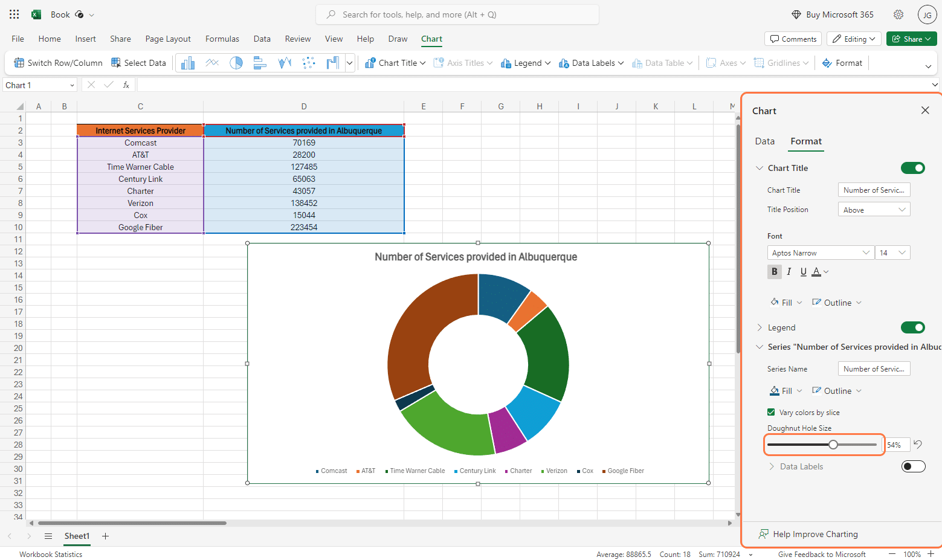The width and height of the screenshot is (942, 560).
Task: Collapse the Chart Title section
Action: pyautogui.click(x=760, y=168)
